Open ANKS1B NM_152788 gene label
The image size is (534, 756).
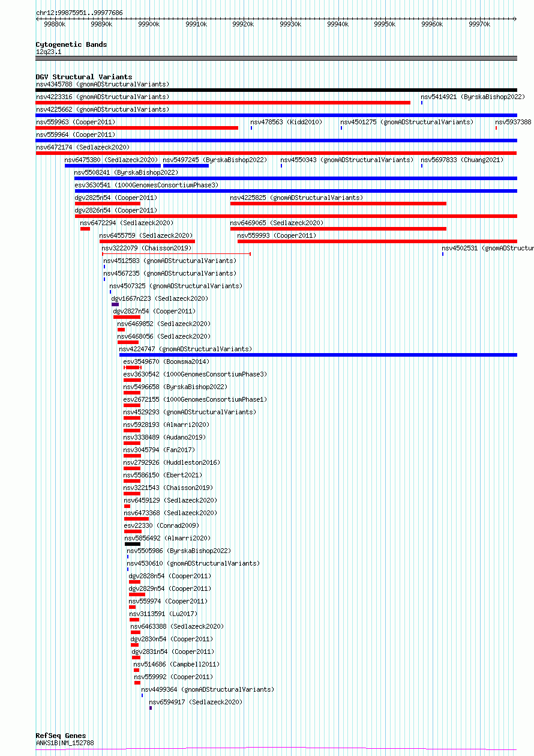coord(65,743)
